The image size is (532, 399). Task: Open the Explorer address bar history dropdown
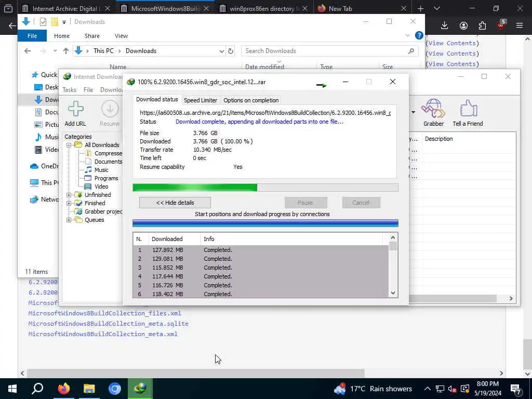tap(221, 51)
